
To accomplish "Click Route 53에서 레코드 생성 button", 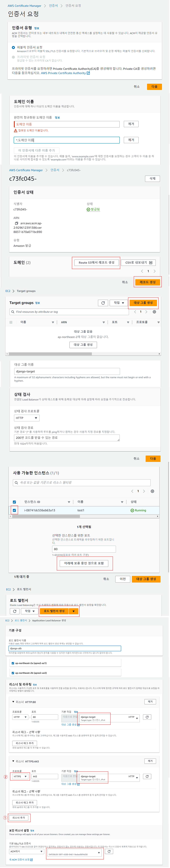I will (x=96, y=263).
